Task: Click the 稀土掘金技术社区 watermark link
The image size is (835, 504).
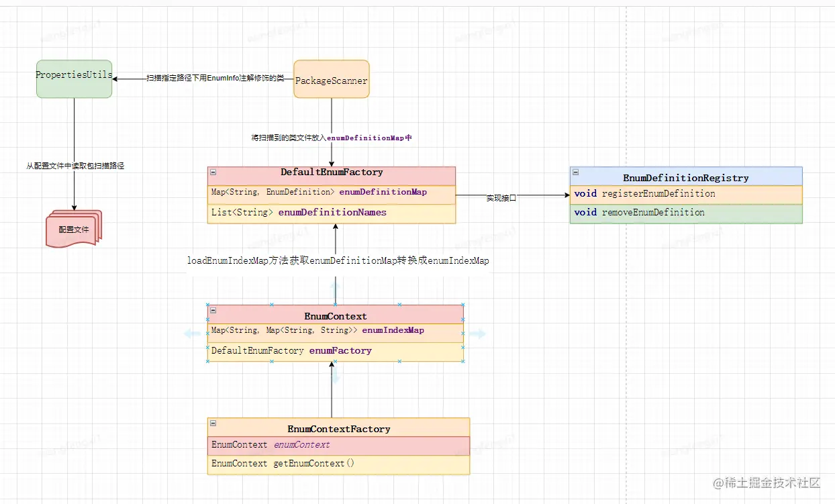Action: 767,483
